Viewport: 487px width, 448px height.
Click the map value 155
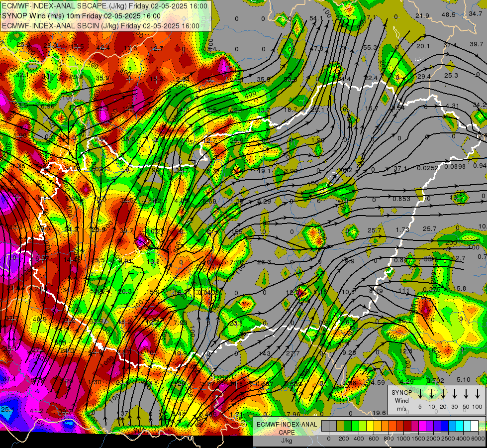[237, 231]
